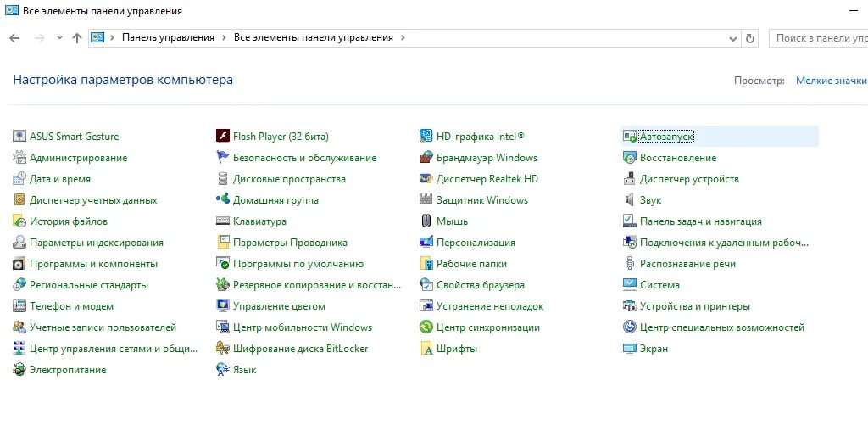Click the Звук speaker icon
The width and height of the screenshot is (868, 431).
[630, 200]
